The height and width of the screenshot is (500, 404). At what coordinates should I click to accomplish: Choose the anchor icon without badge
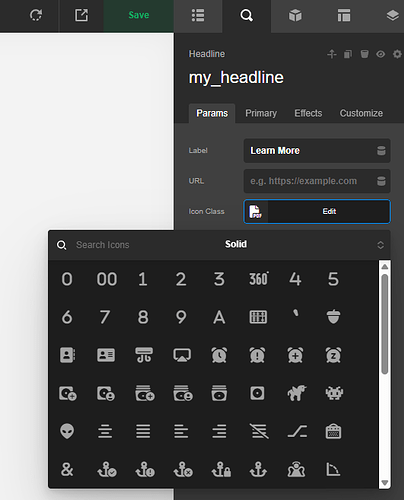coord(258,470)
